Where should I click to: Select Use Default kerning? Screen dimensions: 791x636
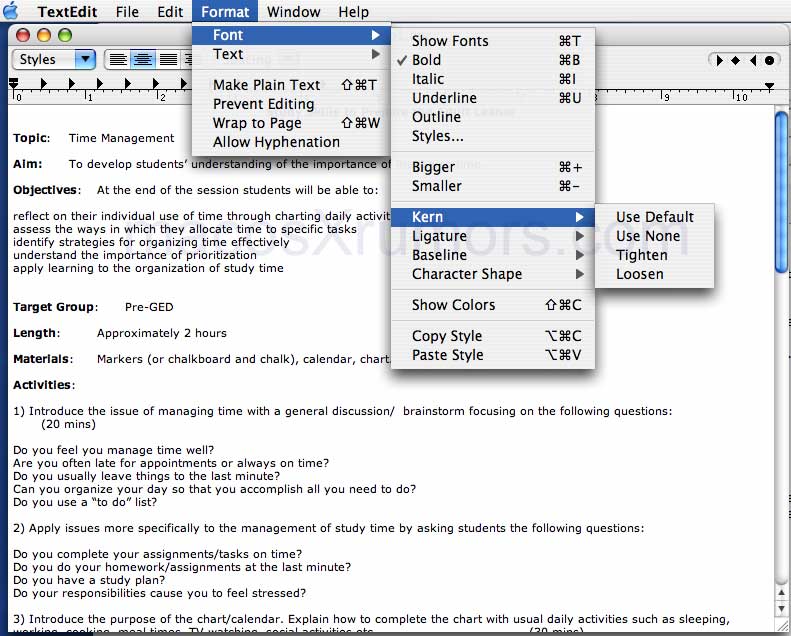654,217
